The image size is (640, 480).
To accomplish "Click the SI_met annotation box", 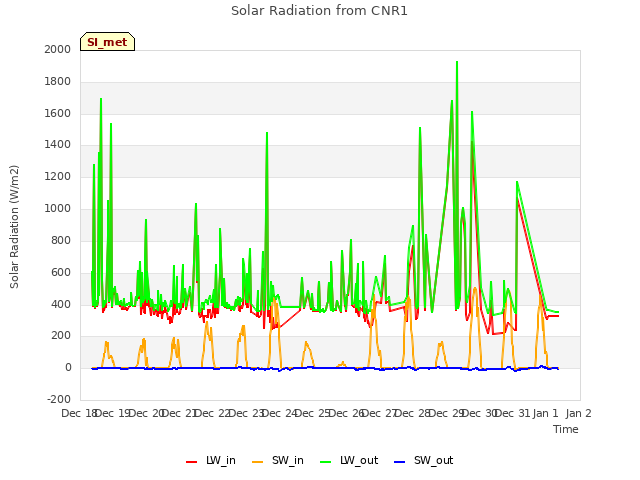I will click(107, 42).
